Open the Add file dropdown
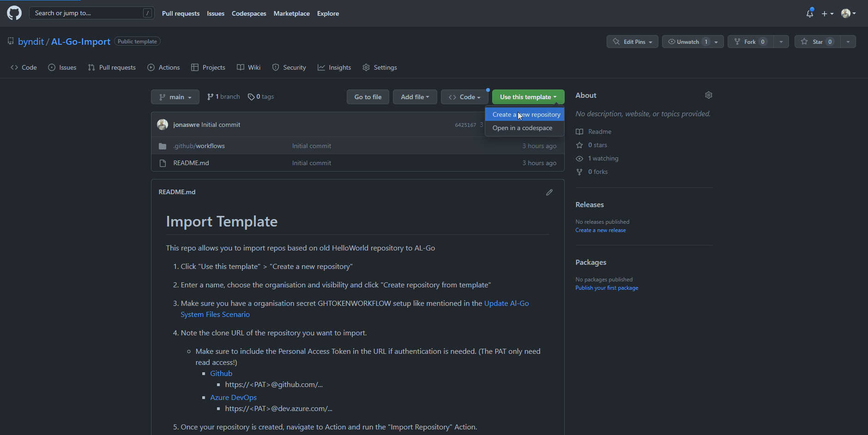Screen dimensions: 868x435 click(415, 97)
